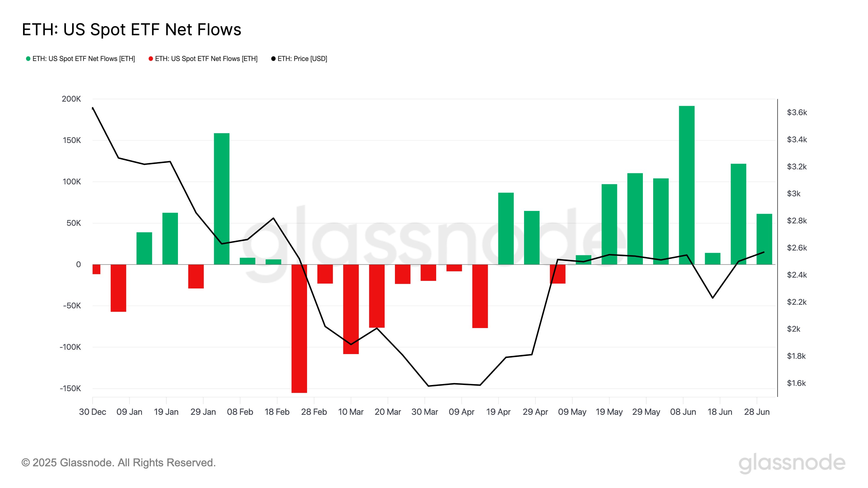
Task: Click the chart title ETH: US Spot ETF Net Flows
Action: coord(131,29)
